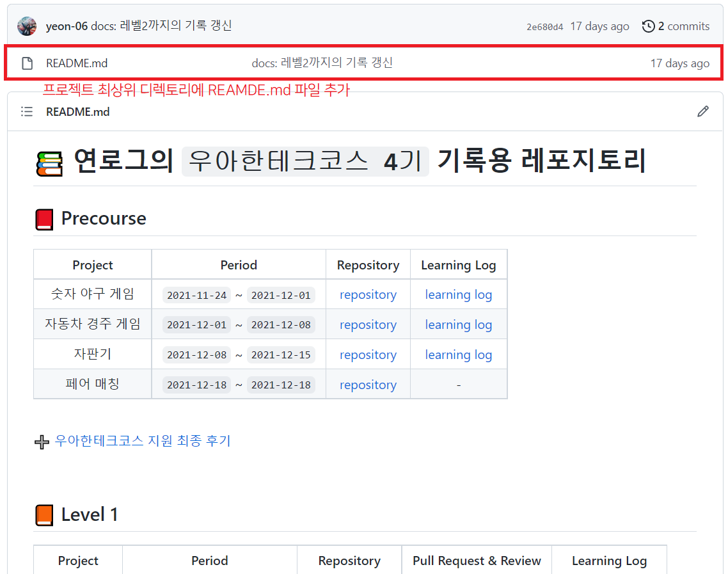Open learning log for 자판기
Screen dimensions: 728x574
[459, 355]
